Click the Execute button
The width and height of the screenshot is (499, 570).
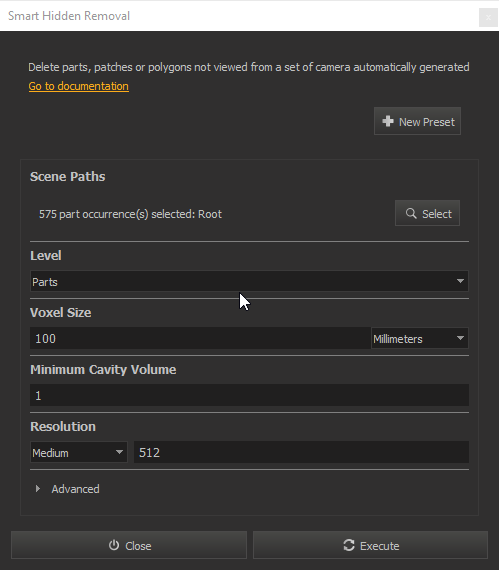370,545
